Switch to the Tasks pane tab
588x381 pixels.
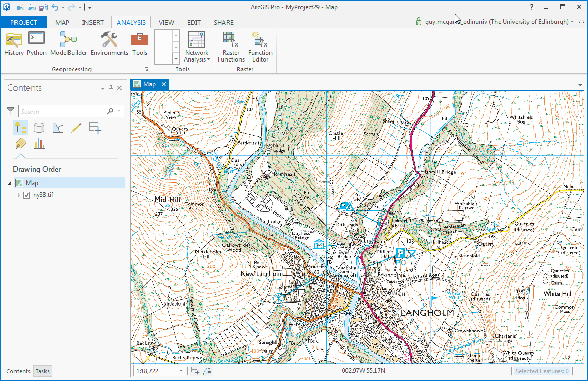42,371
